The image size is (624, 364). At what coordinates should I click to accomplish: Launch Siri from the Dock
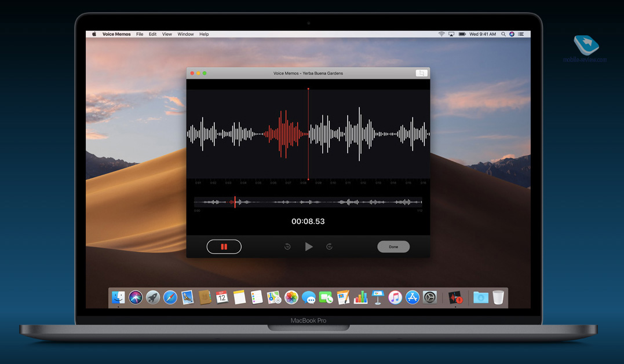[136, 297]
